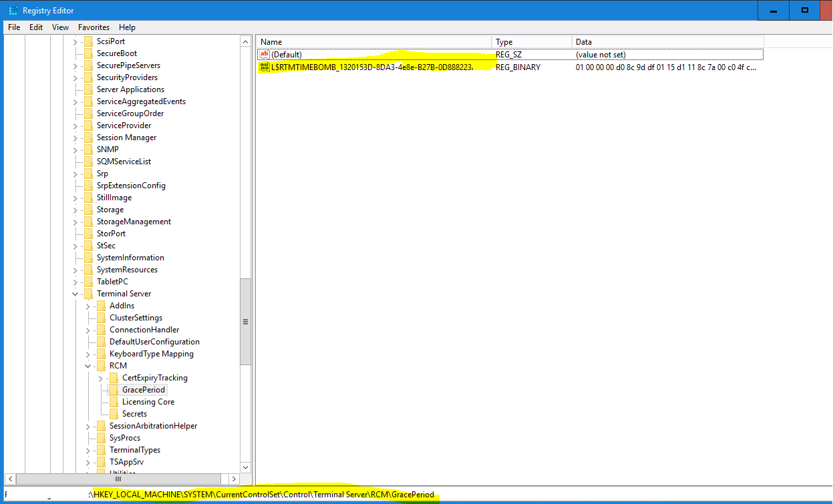Expand the AddIns key
The width and height of the screenshot is (833, 504).
88,306
